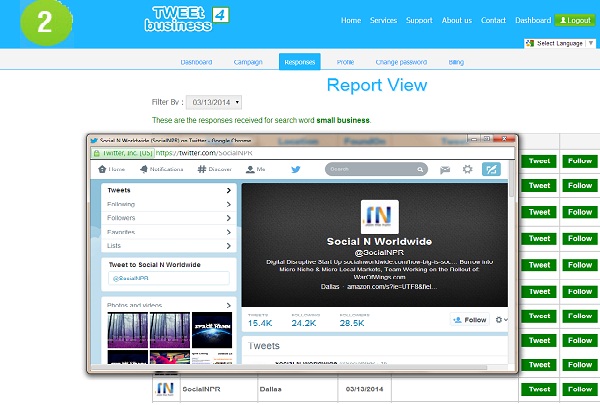Screen dimensions: 600x405
Task: View the 28.5K followers count
Action: (x=353, y=320)
